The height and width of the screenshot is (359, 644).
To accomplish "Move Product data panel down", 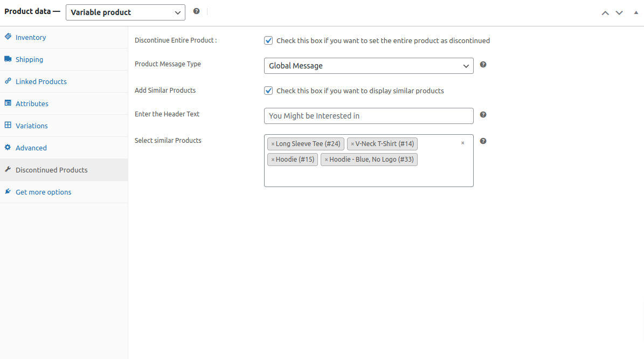I will (x=619, y=12).
